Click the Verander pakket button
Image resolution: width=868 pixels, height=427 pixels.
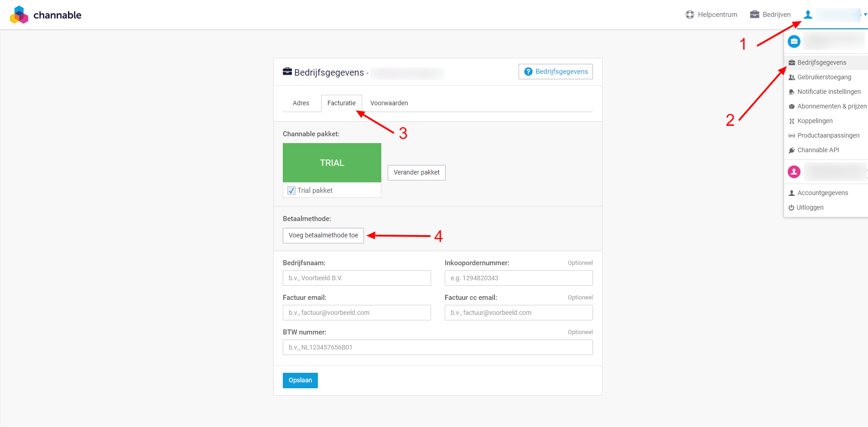(416, 172)
